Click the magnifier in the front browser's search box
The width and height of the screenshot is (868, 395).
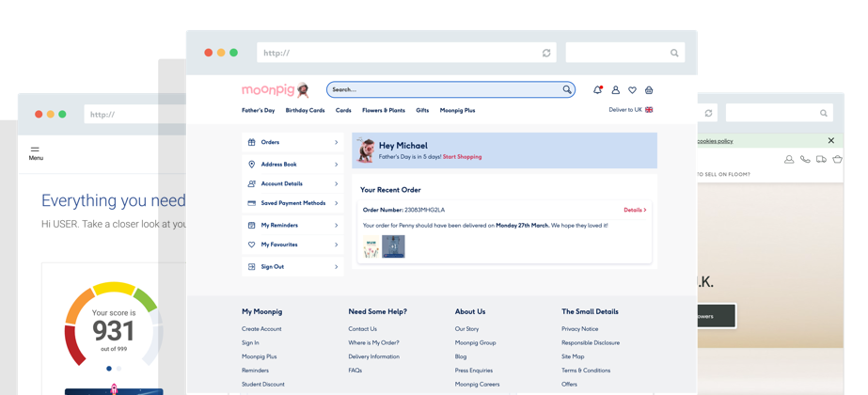point(674,53)
